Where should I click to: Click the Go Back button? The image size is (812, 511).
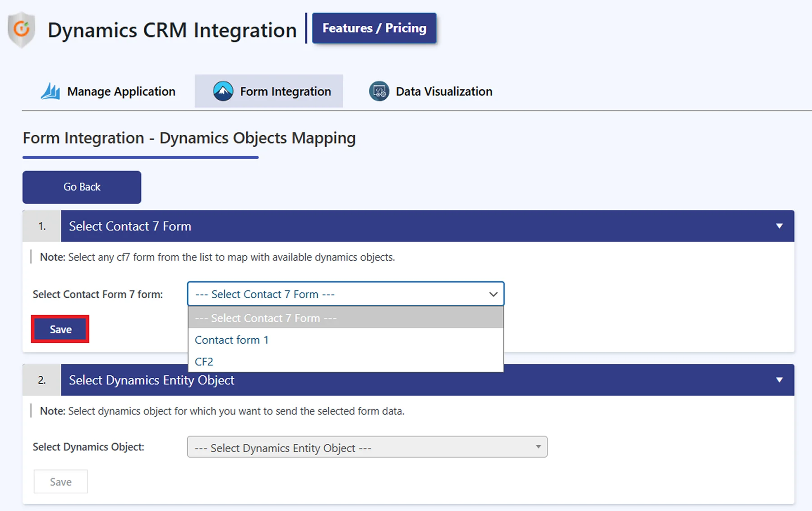click(x=81, y=187)
